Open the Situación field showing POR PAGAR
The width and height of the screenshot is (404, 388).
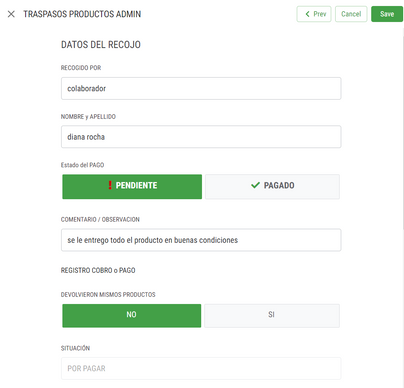click(x=201, y=368)
